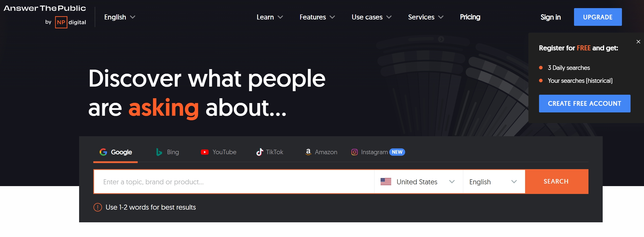Click the TikTok note icon
Image resolution: width=644 pixels, height=237 pixels.
click(x=259, y=152)
